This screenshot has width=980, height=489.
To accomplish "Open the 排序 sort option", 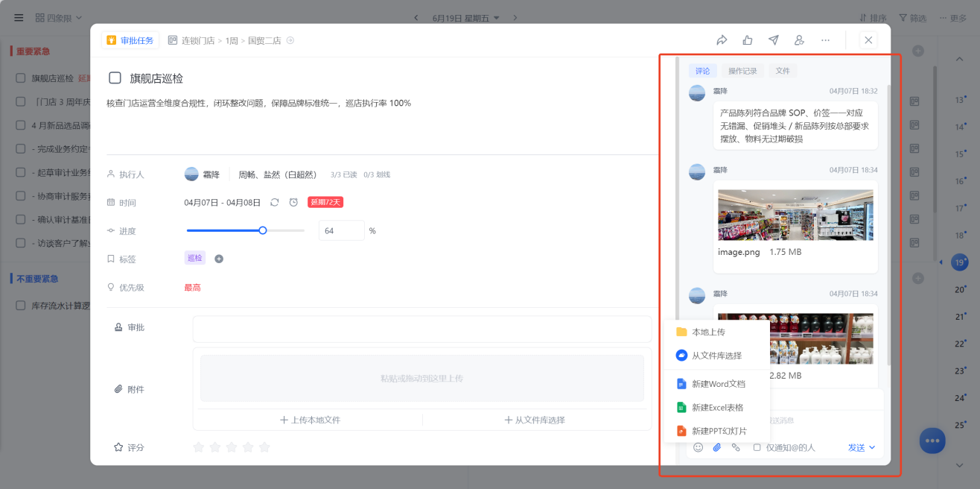I will (x=873, y=17).
